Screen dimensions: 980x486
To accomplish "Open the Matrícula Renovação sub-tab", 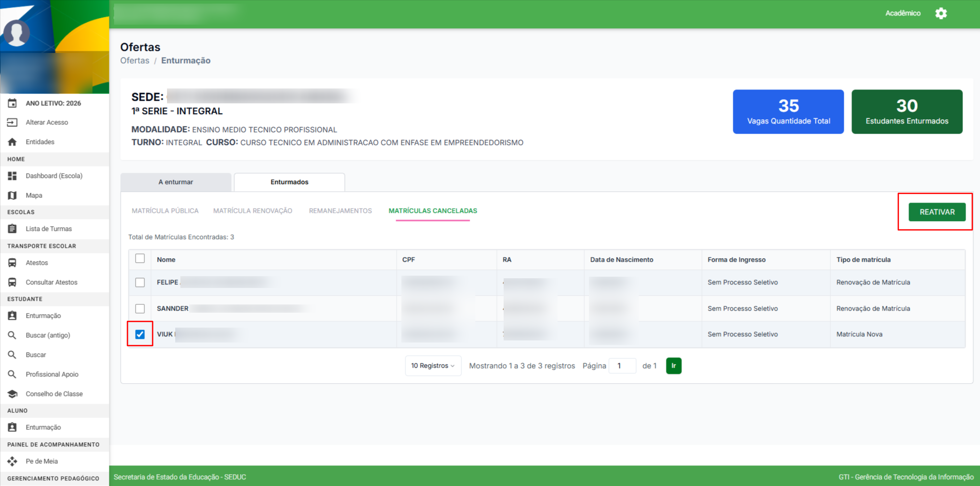I will point(252,211).
